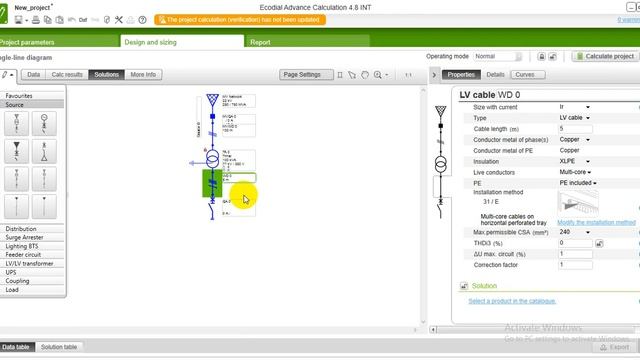
Task: Click the unlocked padlock icon
Action: (553, 57)
